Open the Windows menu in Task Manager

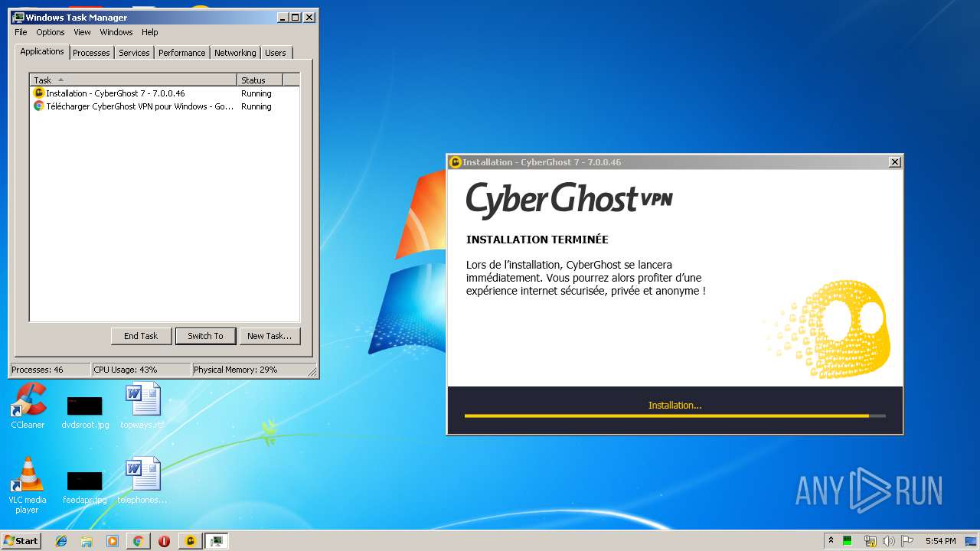(116, 32)
